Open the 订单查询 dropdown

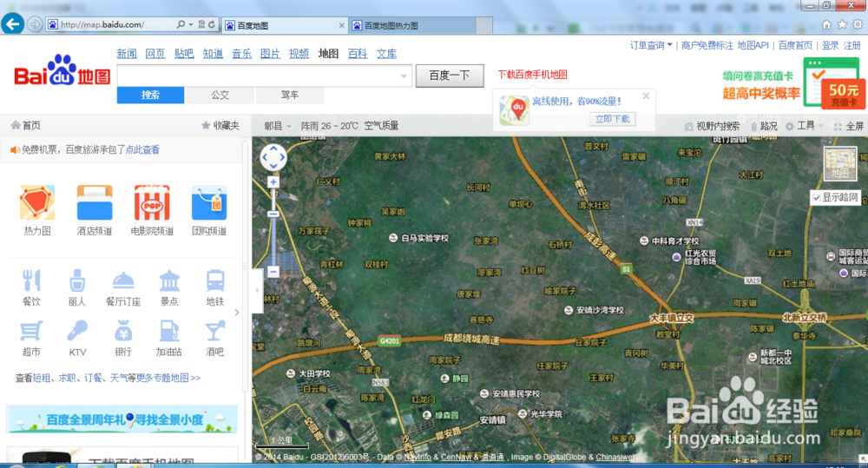[x=650, y=45]
